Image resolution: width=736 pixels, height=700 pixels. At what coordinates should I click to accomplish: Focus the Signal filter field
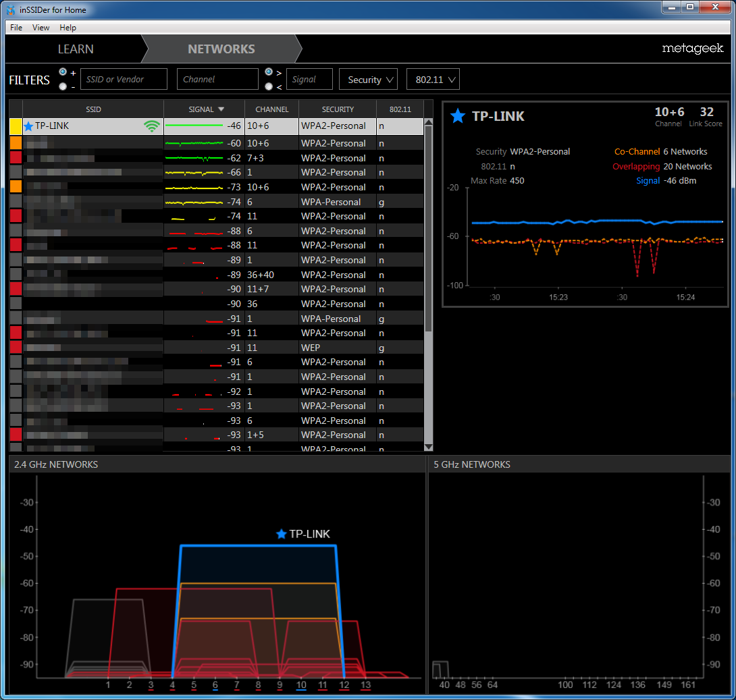click(x=309, y=79)
